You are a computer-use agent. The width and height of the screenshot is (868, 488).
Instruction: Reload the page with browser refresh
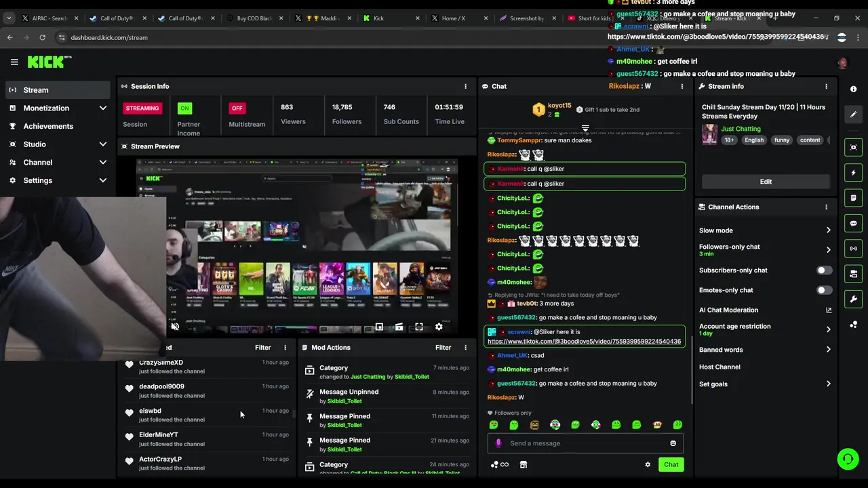click(x=42, y=37)
